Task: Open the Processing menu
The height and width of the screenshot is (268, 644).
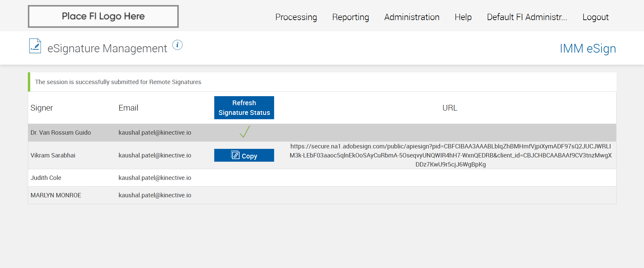Action: point(296,17)
